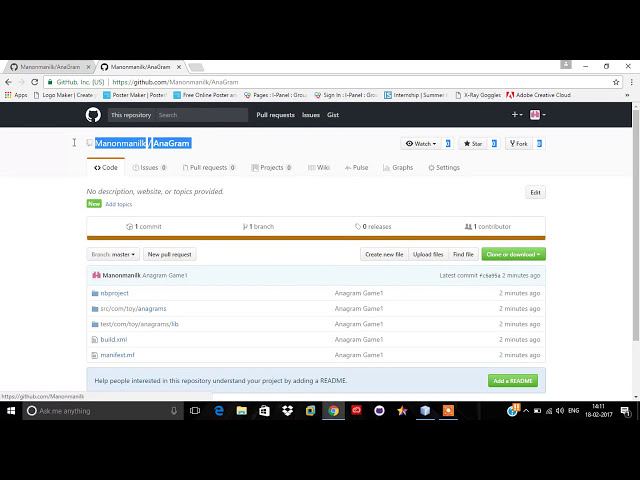Click Find file button
Image resolution: width=640 pixels, height=480 pixels.
(x=463, y=254)
